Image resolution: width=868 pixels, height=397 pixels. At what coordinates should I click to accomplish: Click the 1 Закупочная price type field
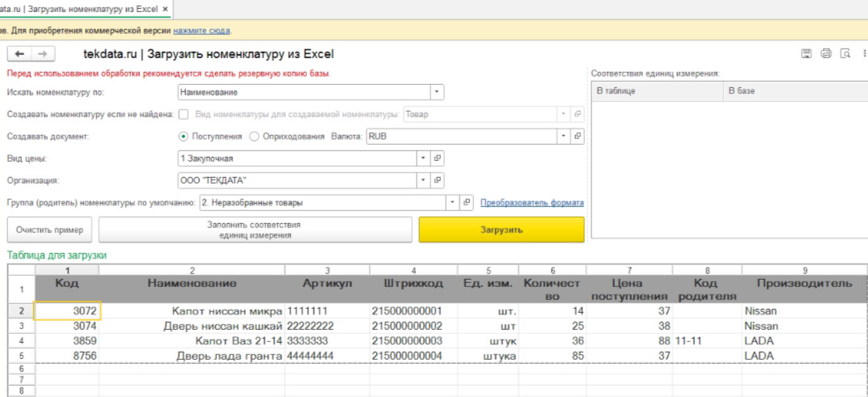pyautogui.click(x=297, y=158)
